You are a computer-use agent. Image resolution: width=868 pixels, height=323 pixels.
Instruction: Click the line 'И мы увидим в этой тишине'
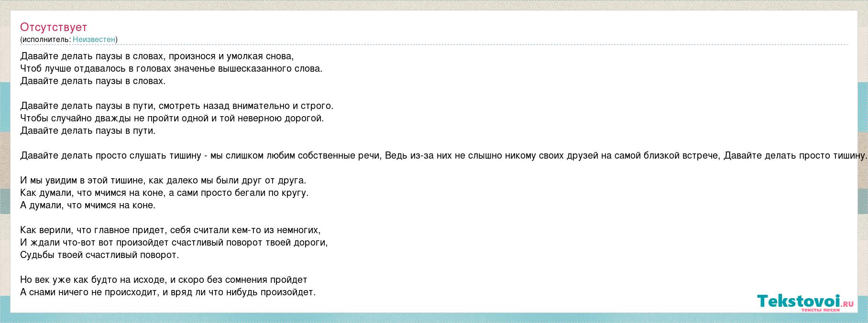pyautogui.click(x=163, y=181)
